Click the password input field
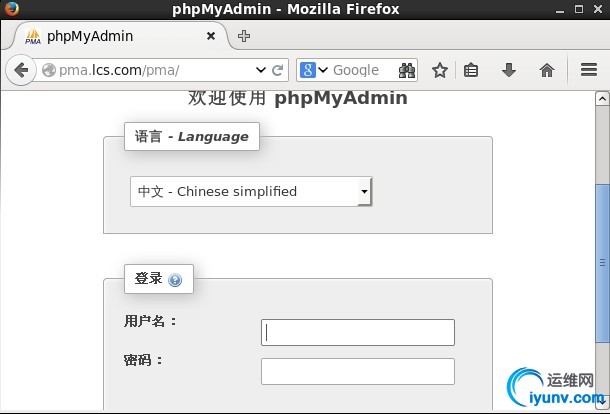The width and height of the screenshot is (610, 414). pyautogui.click(x=357, y=371)
